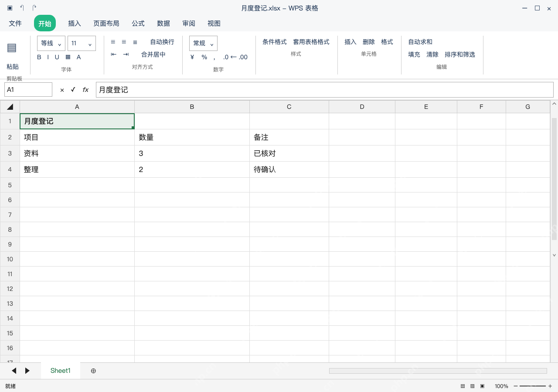Click the Paste clipboard icon
The image size is (558, 392).
[12, 48]
